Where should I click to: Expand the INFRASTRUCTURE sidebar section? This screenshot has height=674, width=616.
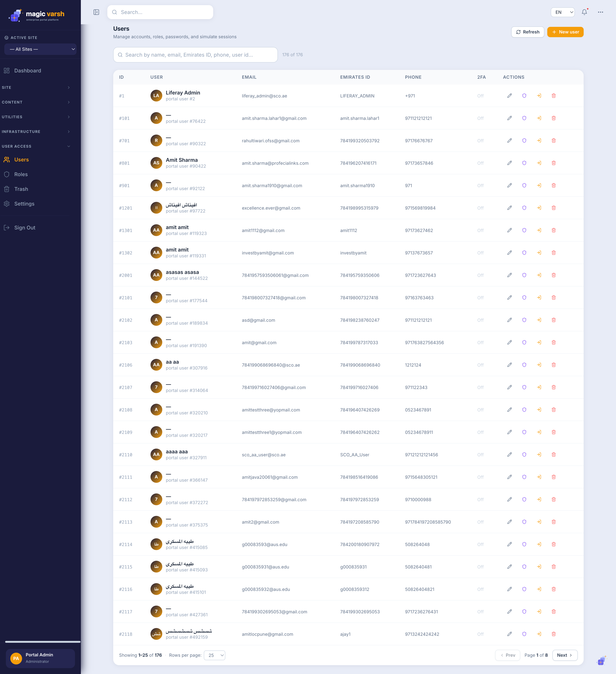click(x=36, y=131)
